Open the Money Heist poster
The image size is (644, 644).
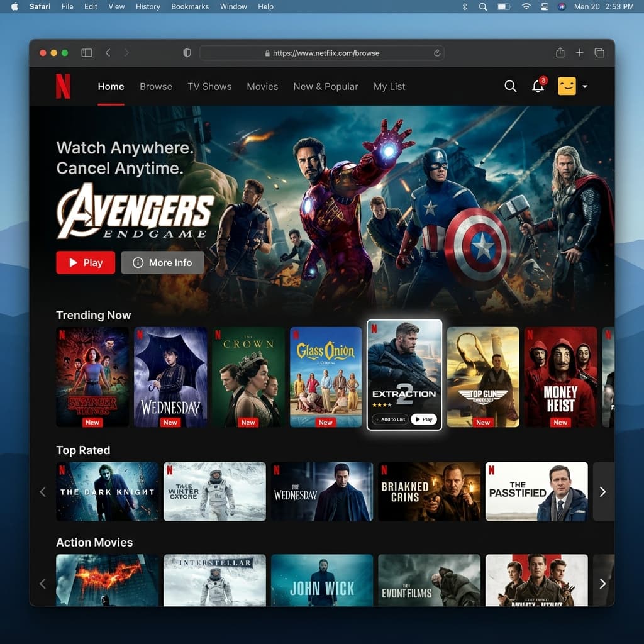point(560,377)
